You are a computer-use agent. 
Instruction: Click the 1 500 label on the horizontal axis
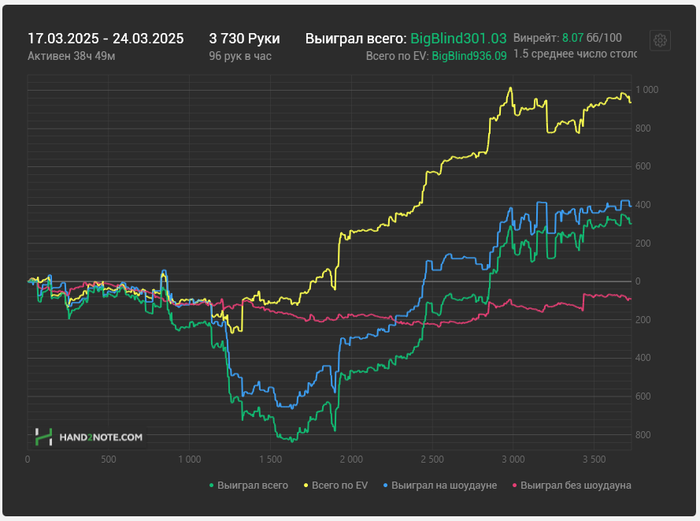[271, 459]
